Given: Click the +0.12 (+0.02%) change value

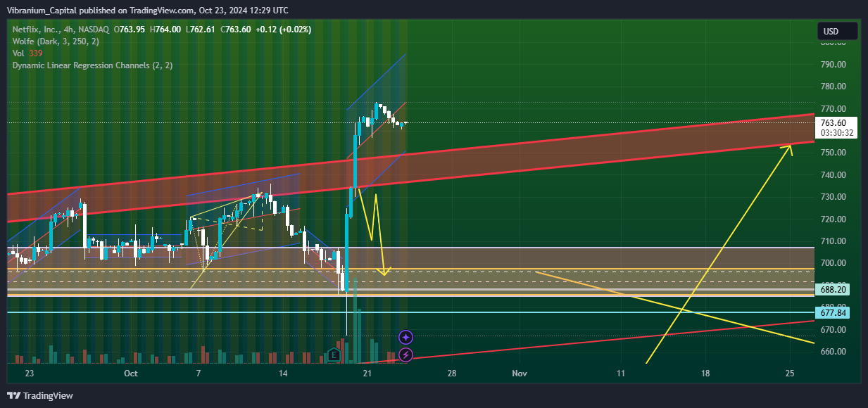Looking at the screenshot, I should [283, 29].
